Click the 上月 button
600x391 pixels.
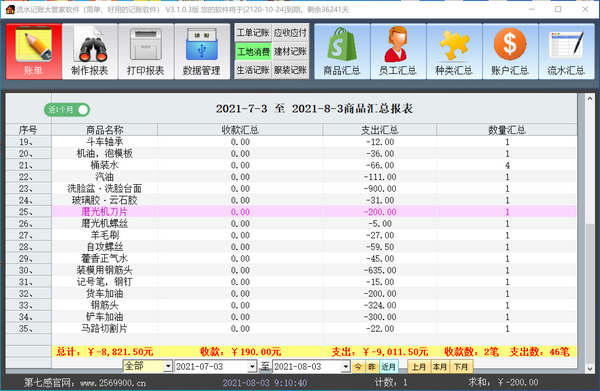[x=419, y=367]
